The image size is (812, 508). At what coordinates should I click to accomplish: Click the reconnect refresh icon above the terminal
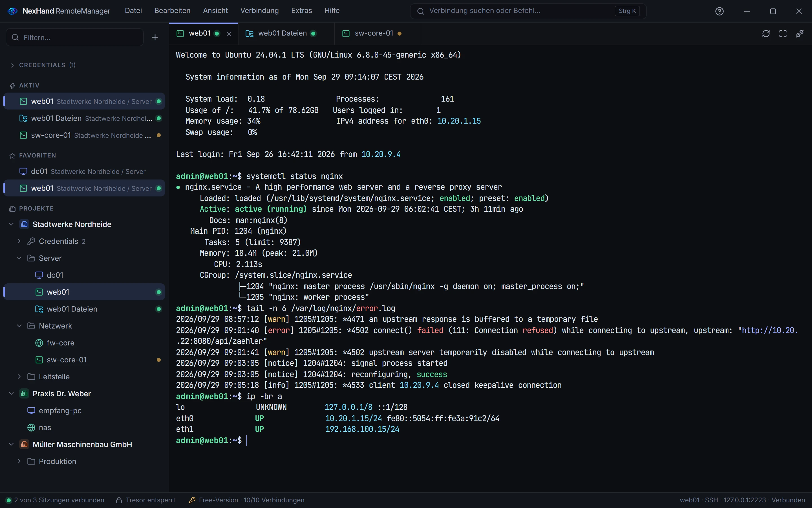(766, 34)
